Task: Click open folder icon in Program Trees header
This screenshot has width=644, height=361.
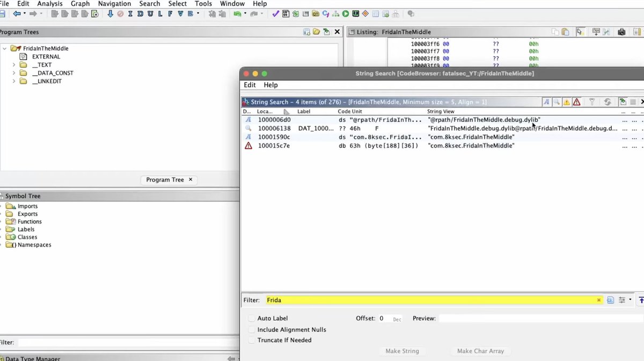Action: coord(317,32)
